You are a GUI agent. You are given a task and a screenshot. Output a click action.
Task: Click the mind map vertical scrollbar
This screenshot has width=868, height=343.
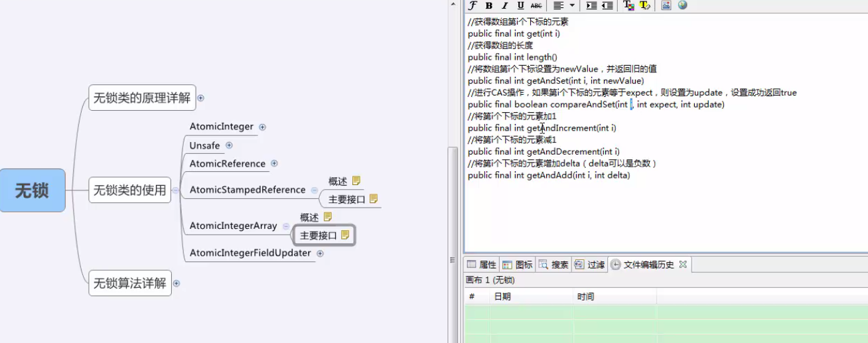453,244
